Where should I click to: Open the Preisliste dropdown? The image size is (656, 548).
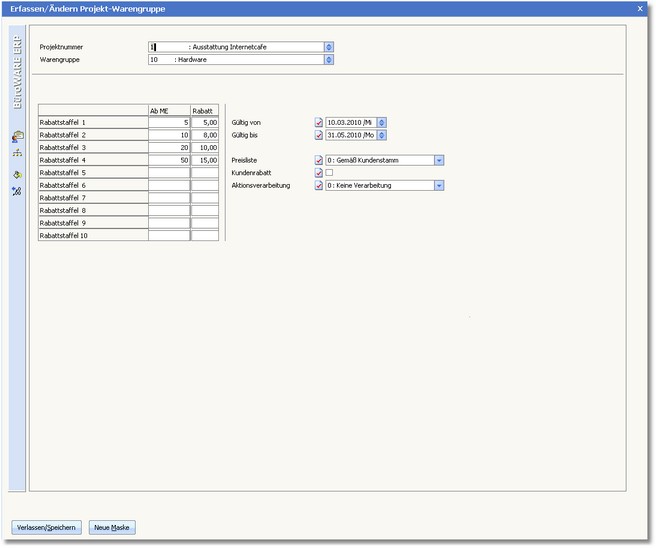(439, 160)
